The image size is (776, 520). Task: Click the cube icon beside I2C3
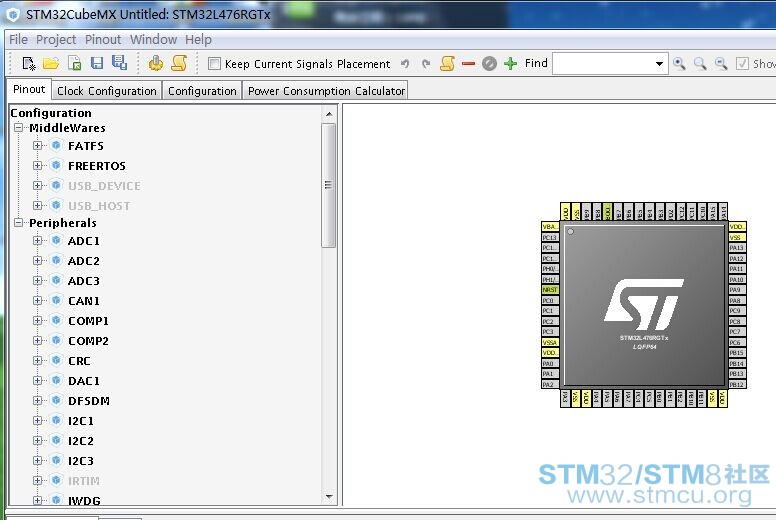[56, 460]
